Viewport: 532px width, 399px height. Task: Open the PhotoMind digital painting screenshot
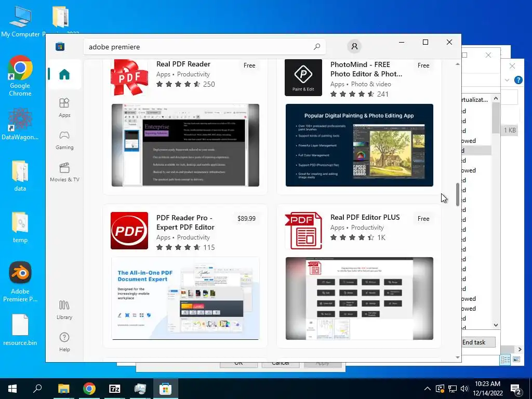360,145
